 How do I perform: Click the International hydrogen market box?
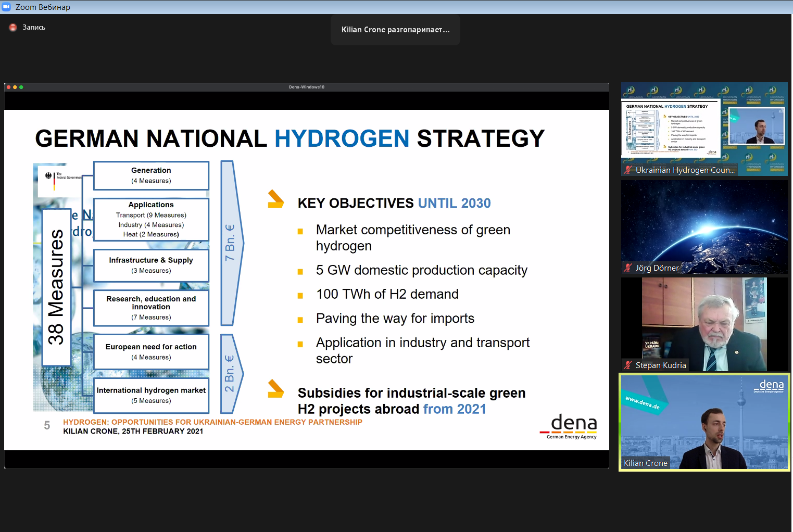(151, 395)
